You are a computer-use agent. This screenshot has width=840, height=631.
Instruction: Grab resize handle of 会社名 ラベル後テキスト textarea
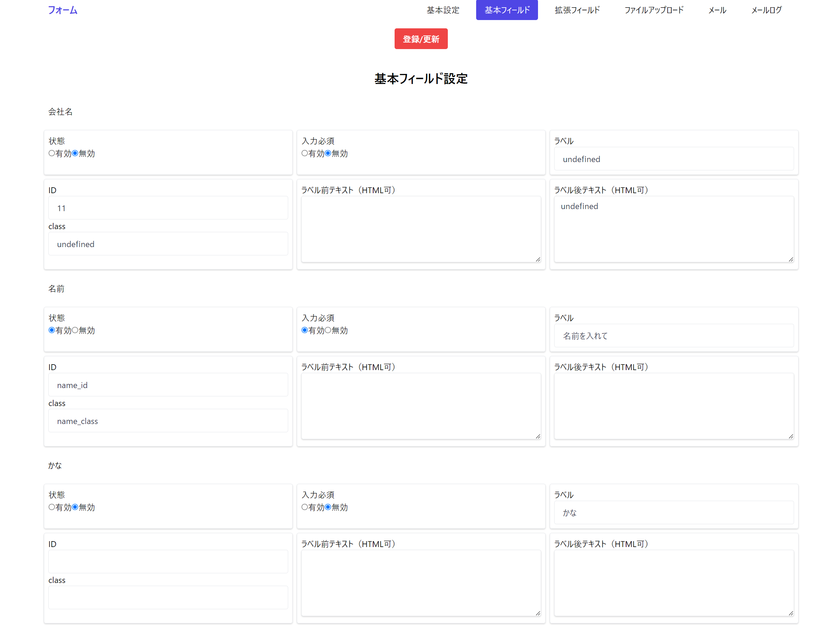[x=791, y=259]
